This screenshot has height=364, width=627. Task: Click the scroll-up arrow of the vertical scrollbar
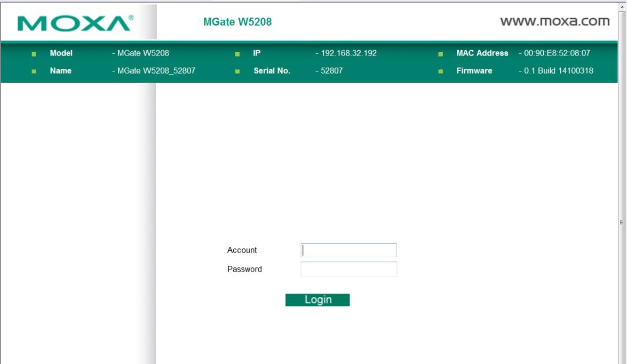pos(622,7)
